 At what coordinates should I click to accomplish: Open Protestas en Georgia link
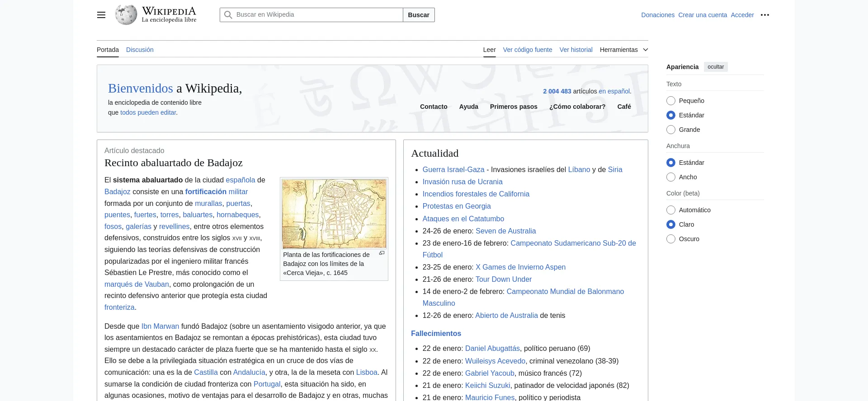click(x=457, y=206)
